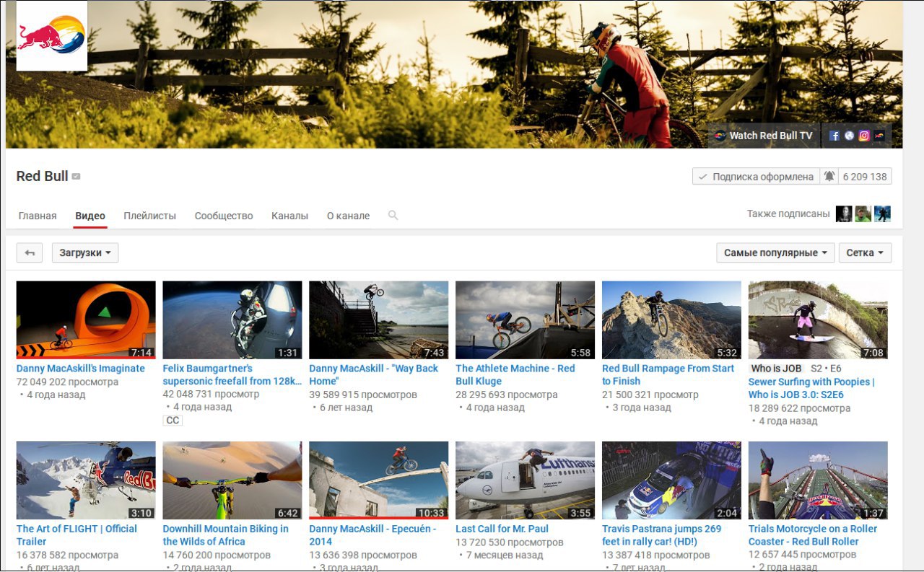Viewport: 924px width, 572px height.
Task: Click the verified badge next to Red Bull
Action: pos(76,177)
